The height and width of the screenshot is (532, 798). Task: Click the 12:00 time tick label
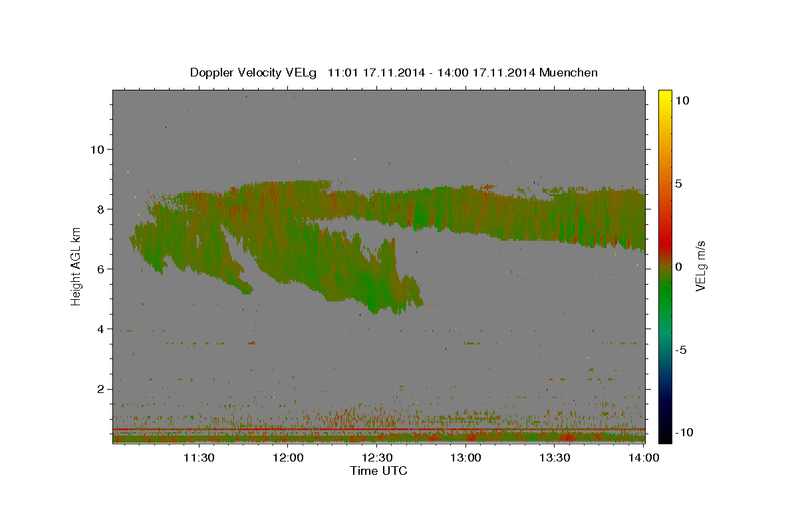tap(288, 458)
